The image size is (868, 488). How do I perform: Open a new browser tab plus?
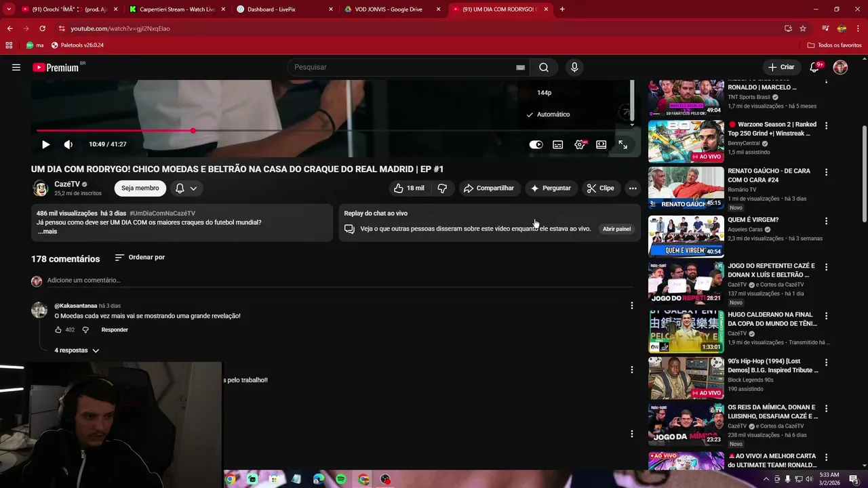(x=562, y=9)
